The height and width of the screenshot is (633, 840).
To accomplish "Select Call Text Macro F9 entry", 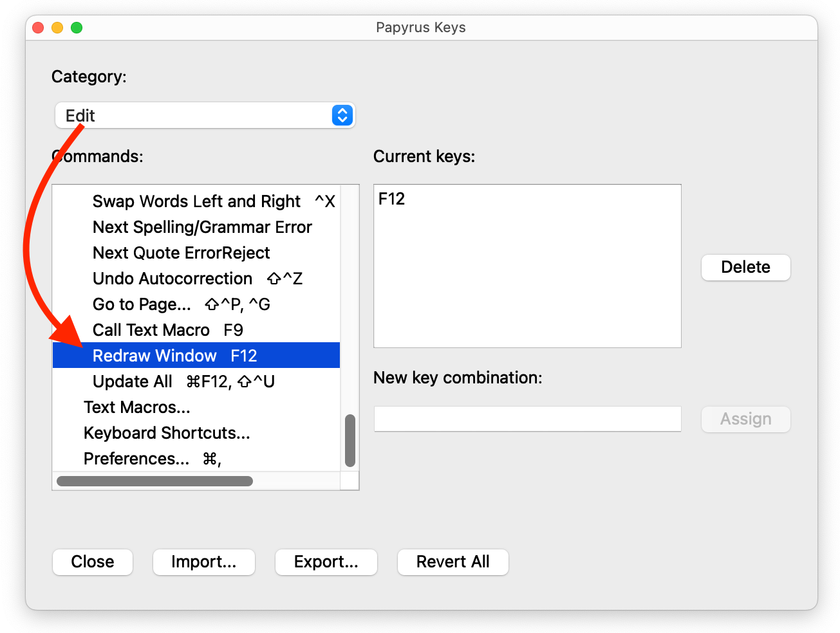I will coord(196,330).
